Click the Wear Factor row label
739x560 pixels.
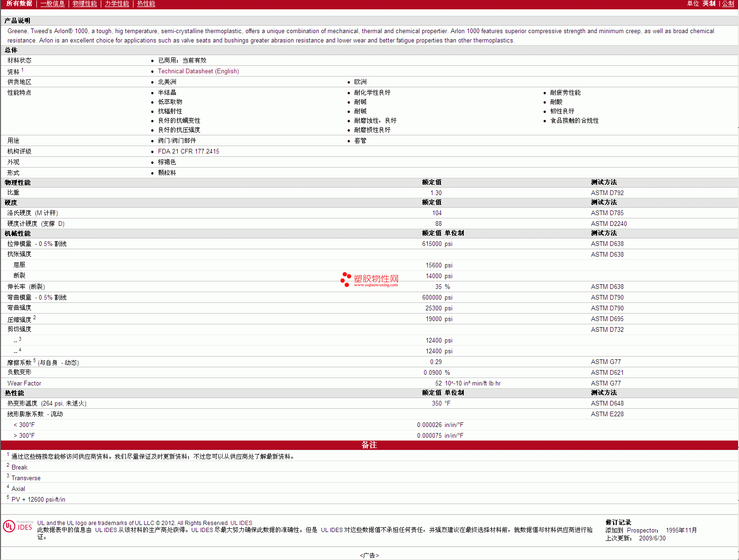click(24, 384)
